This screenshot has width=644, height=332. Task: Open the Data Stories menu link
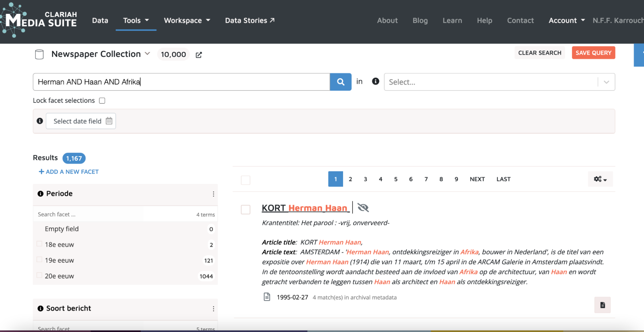click(250, 21)
